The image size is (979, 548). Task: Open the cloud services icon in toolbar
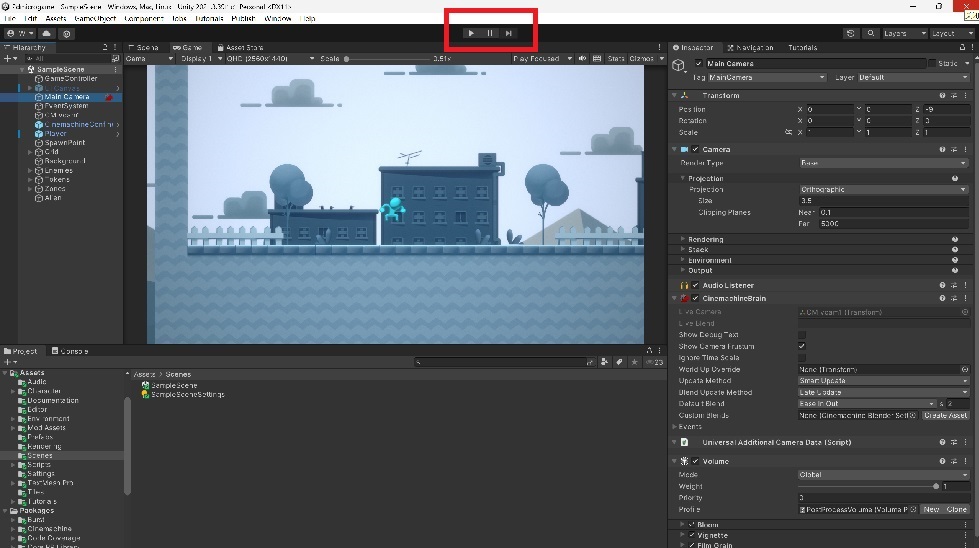point(46,33)
